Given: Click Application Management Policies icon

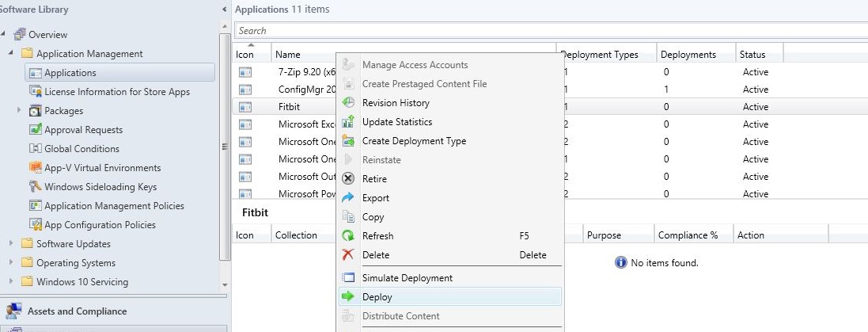Looking at the screenshot, I should 36,206.
